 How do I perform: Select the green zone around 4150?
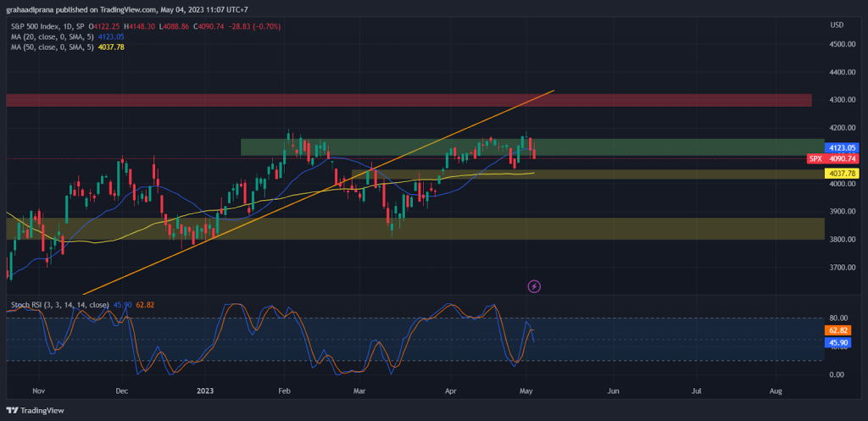coord(532,147)
